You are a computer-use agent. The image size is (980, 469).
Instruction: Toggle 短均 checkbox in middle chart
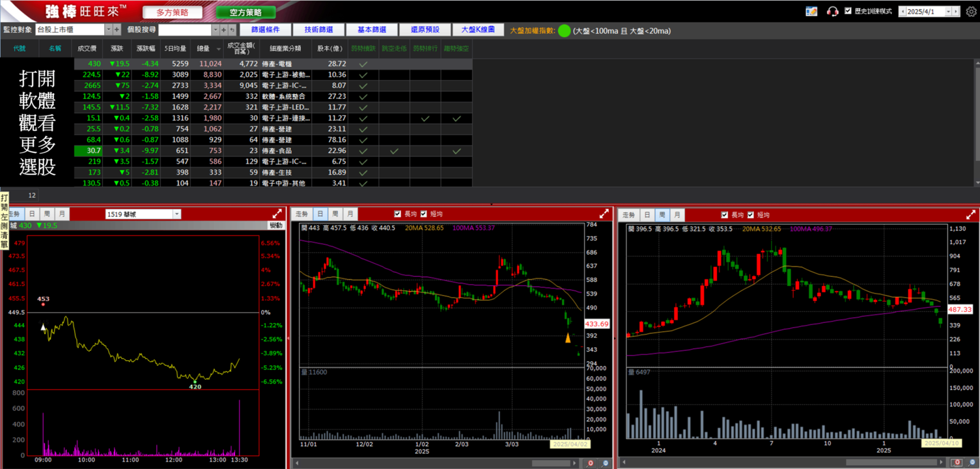click(424, 214)
